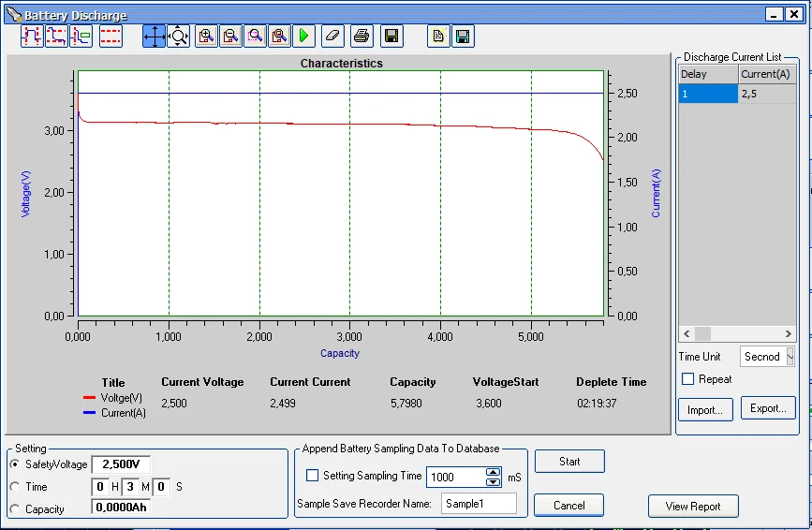Click the minutes field showing 3
812x530 pixels.
(130, 487)
